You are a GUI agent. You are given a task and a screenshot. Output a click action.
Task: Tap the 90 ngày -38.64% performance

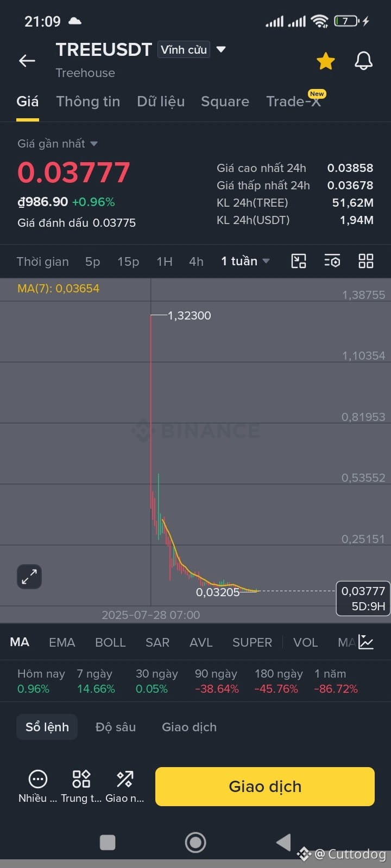click(x=217, y=681)
